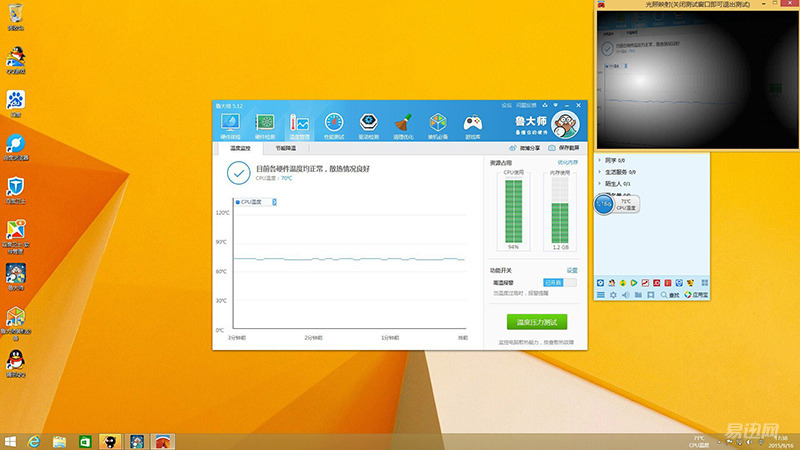
Task: Click 保存截屏 camera screenshot button
Action: 564,148
